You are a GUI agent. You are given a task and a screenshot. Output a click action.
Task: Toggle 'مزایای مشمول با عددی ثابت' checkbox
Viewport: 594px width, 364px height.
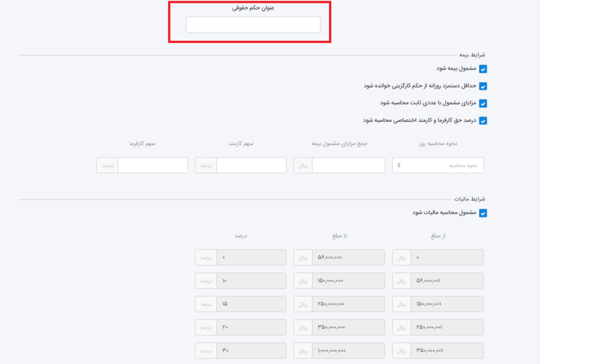(x=483, y=104)
